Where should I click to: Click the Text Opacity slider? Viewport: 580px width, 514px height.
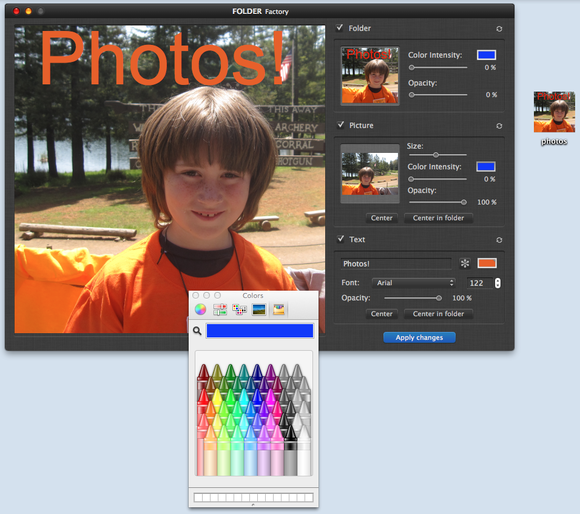pos(413,298)
